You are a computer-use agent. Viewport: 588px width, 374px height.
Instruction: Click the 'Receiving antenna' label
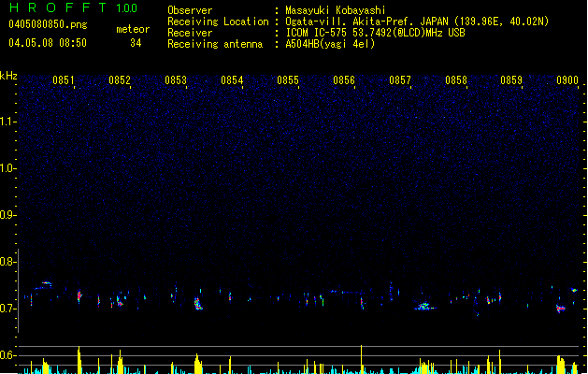tap(215, 44)
